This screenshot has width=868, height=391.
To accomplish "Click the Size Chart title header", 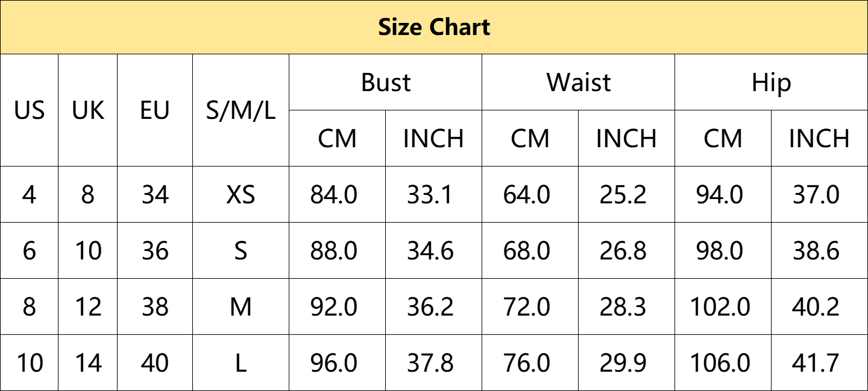I will click(434, 27).
